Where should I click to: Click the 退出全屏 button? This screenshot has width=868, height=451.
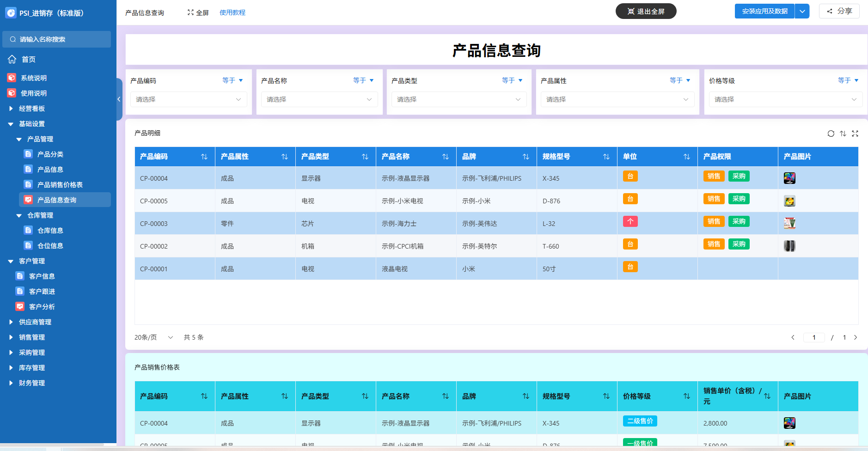646,12
